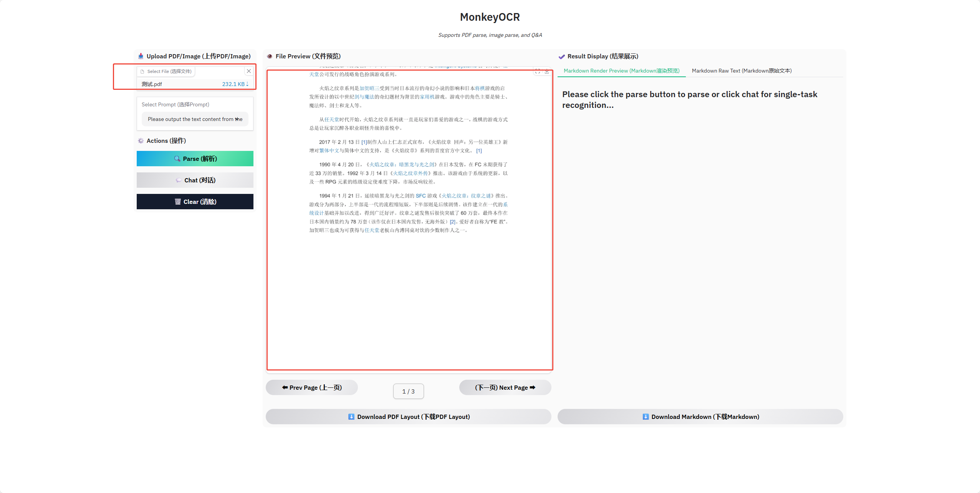Screen dimensions: 980x493
Task: Click the Chat (对话) button
Action: click(195, 180)
